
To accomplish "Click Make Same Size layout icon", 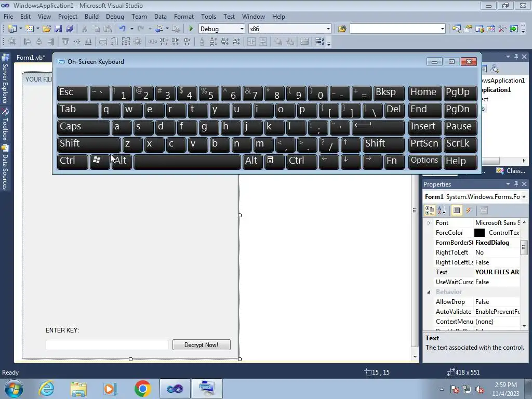I will click(x=126, y=42).
